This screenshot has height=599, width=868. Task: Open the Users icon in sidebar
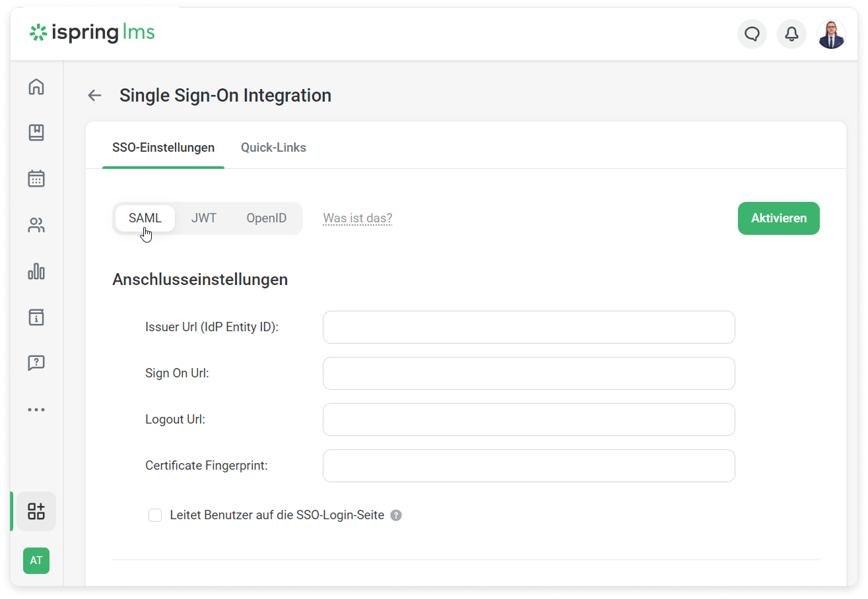point(36,226)
